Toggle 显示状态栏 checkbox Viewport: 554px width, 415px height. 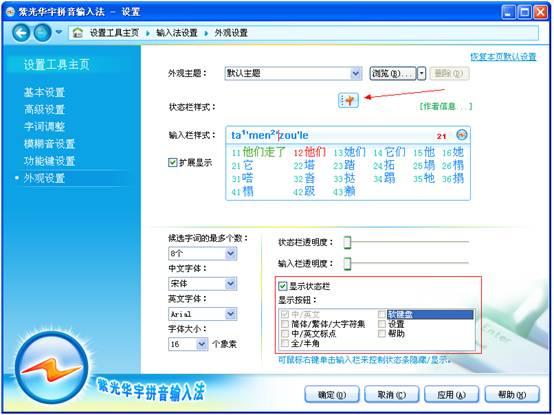(x=283, y=286)
